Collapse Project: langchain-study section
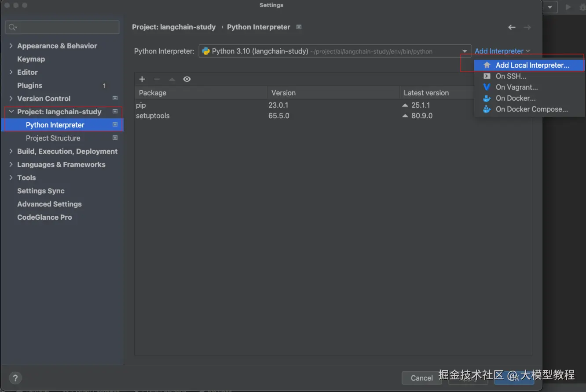Viewport: 586px width, 392px height. click(11, 112)
